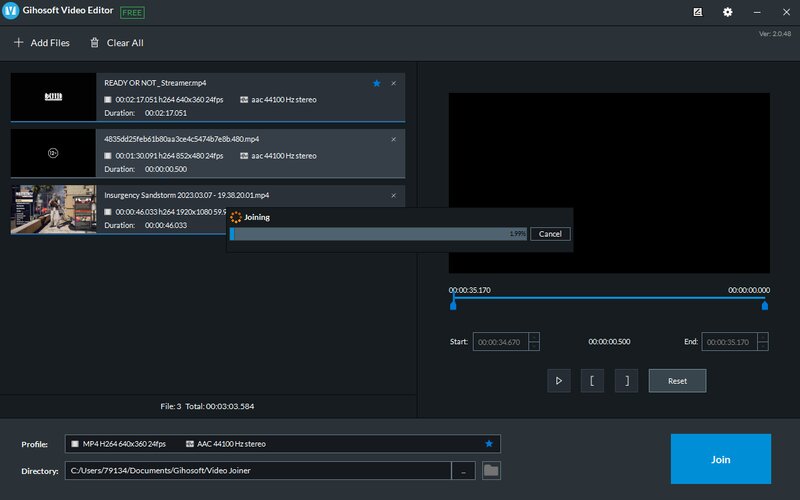Set start mark with left bracket button
The height and width of the screenshot is (500, 800).
(592, 381)
